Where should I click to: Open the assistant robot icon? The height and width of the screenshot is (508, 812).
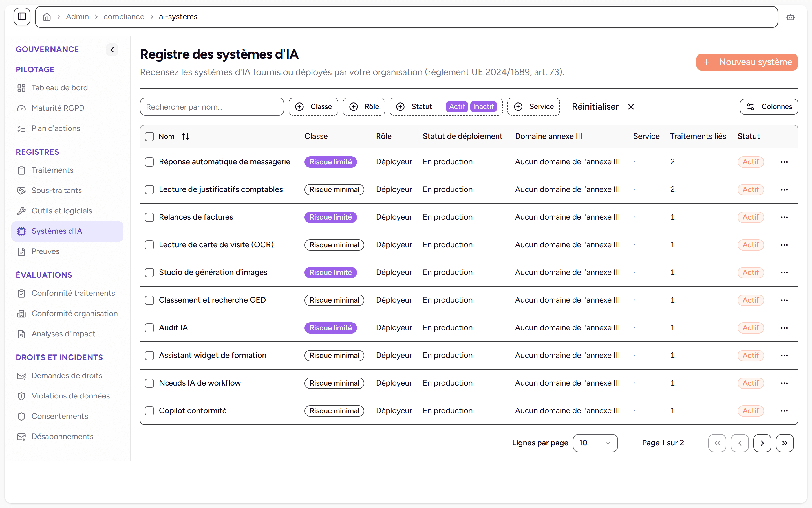[x=791, y=17]
